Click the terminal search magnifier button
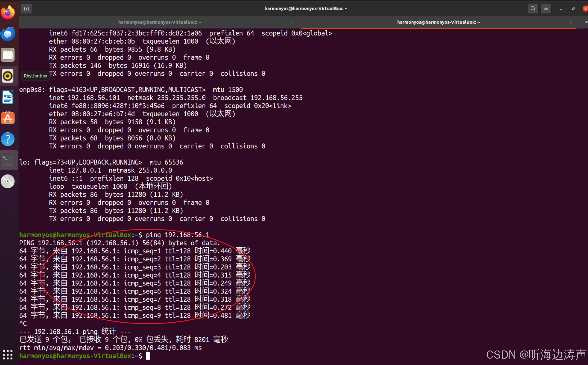This screenshot has height=365, width=588. coord(533,9)
